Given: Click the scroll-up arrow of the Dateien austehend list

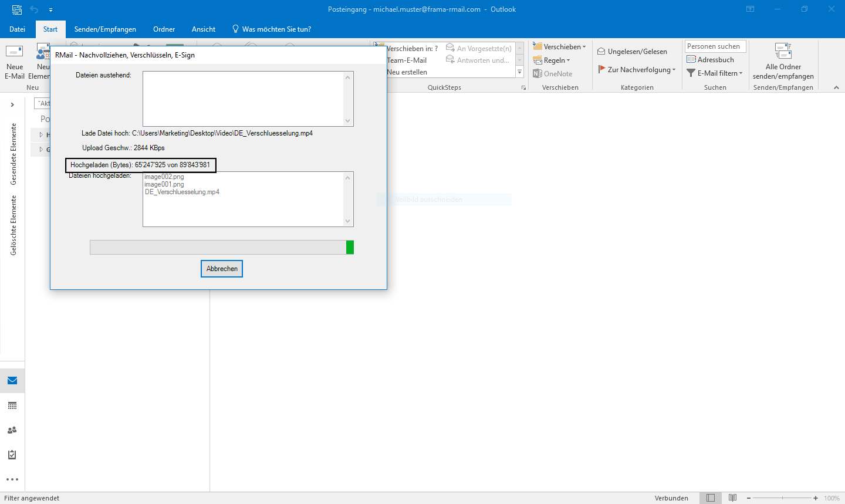Looking at the screenshot, I should (x=348, y=77).
